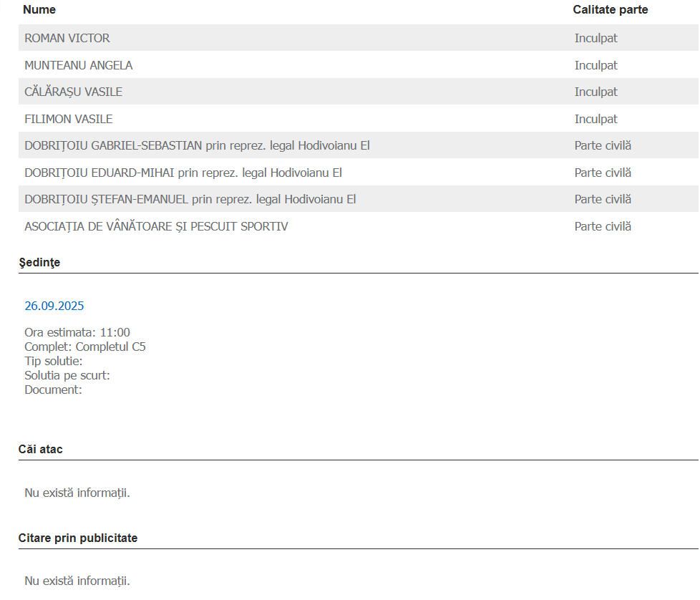This screenshot has height=600, width=700.
Task: Click Inculpat label beside ROMAN VICTOR
Action: pyautogui.click(x=596, y=38)
